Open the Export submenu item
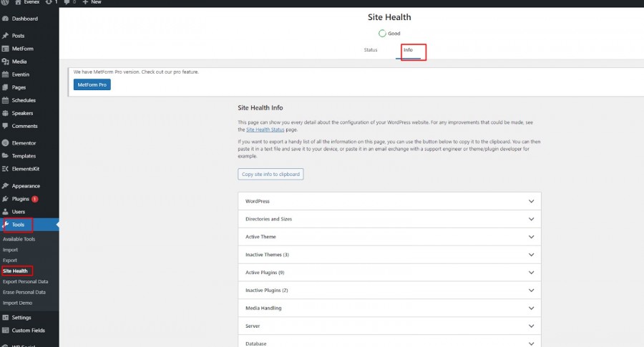The width and height of the screenshot is (644, 347). coord(10,260)
